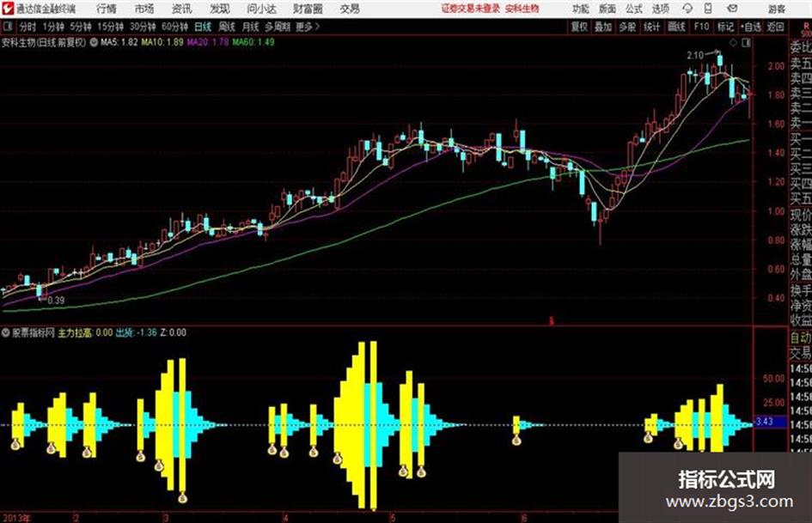Open F10 company information
Image resolution: width=812 pixels, height=523 pixels.
(701, 27)
